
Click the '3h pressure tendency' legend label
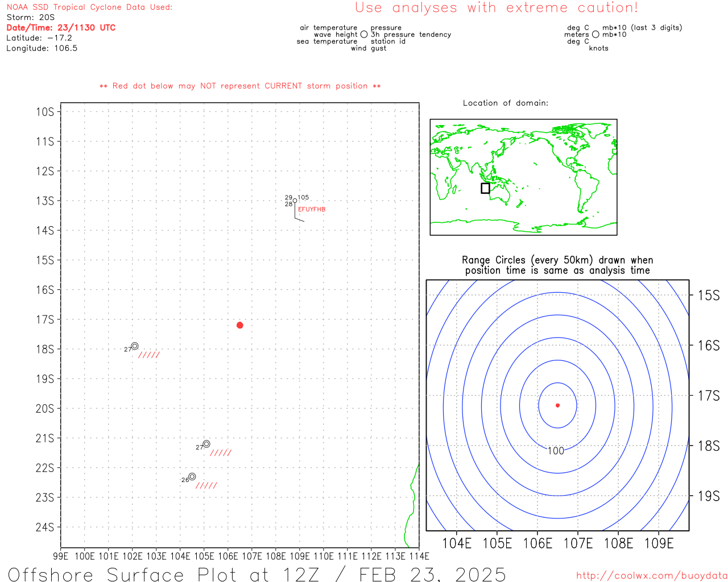pyautogui.click(x=411, y=34)
